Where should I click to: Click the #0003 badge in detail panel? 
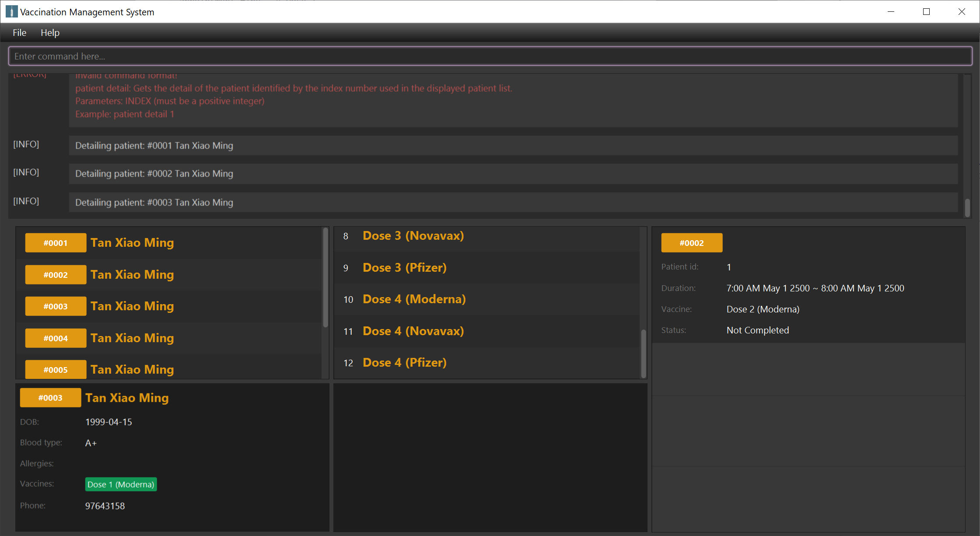click(50, 398)
